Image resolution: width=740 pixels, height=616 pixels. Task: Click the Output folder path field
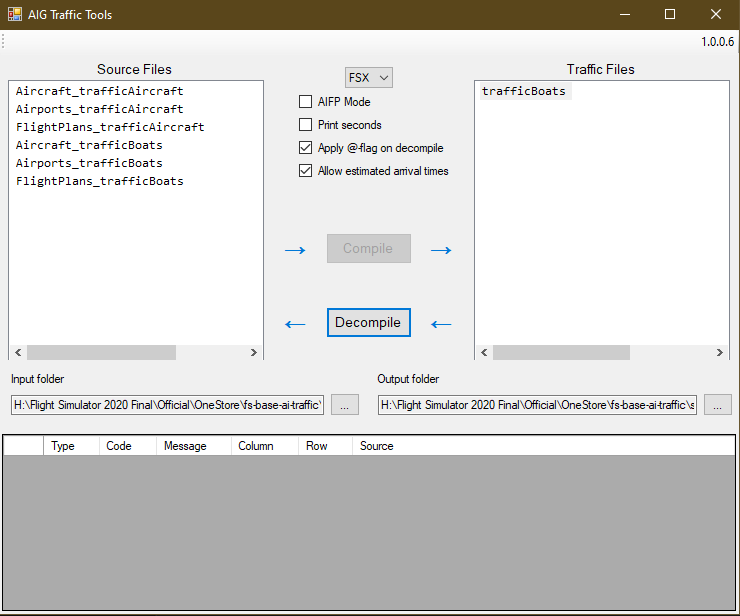537,405
